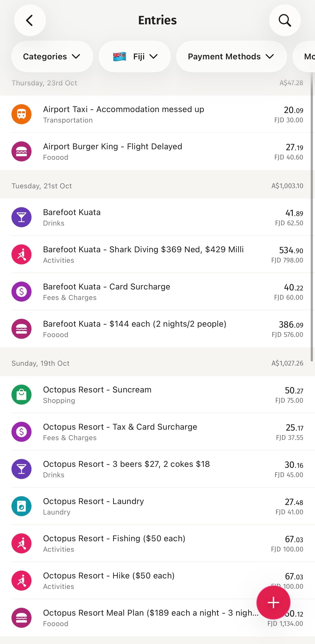Open the Fiji country filter dropdown
The width and height of the screenshot is (315, 644).
tap(135, 57)
